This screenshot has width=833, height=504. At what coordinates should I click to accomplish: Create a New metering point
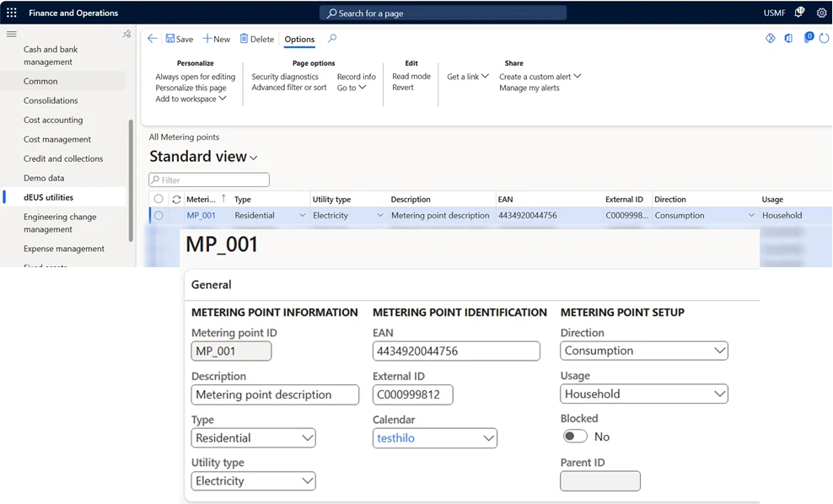pos(216,39)
